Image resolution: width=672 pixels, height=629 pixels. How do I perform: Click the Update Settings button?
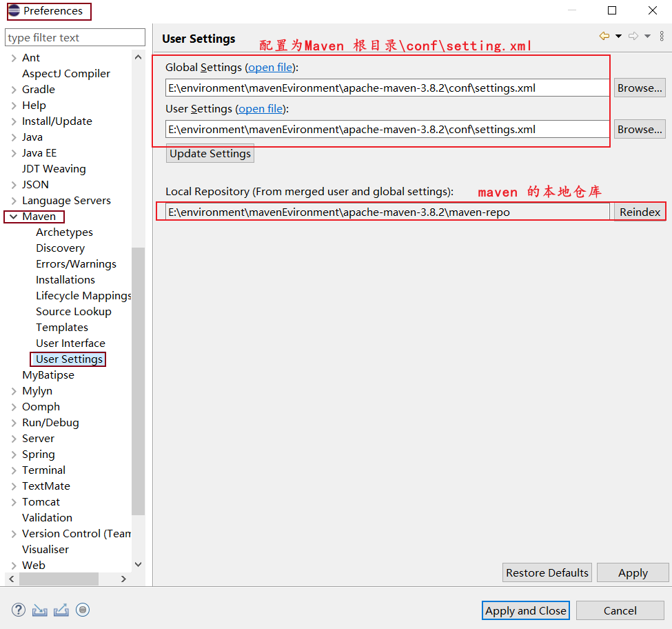210,154
